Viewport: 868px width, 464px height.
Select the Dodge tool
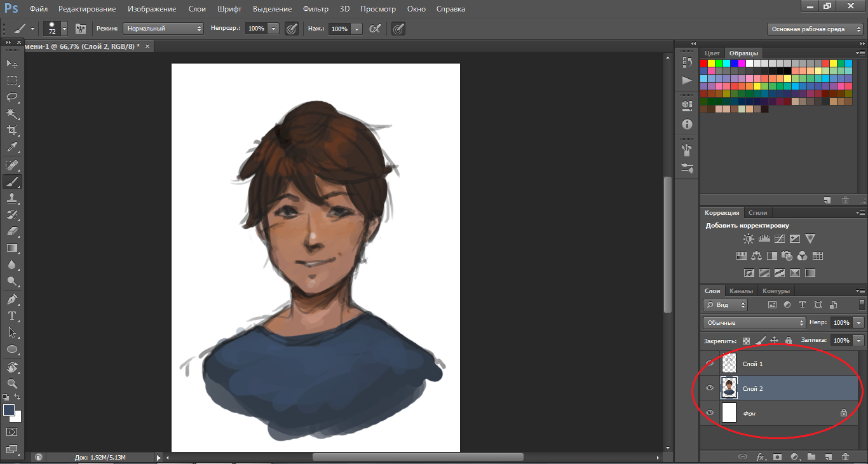point(12,281)
